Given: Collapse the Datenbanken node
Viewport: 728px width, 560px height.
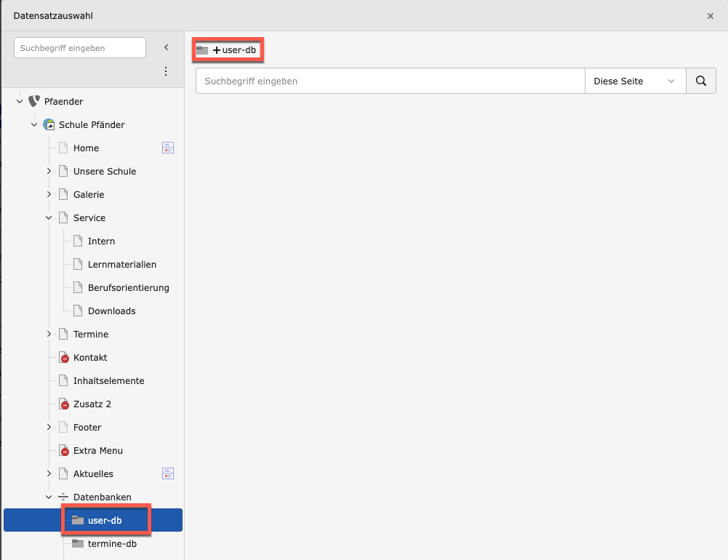Looking at the screenshot, I should pyautogui.click(x=49, y=497).
